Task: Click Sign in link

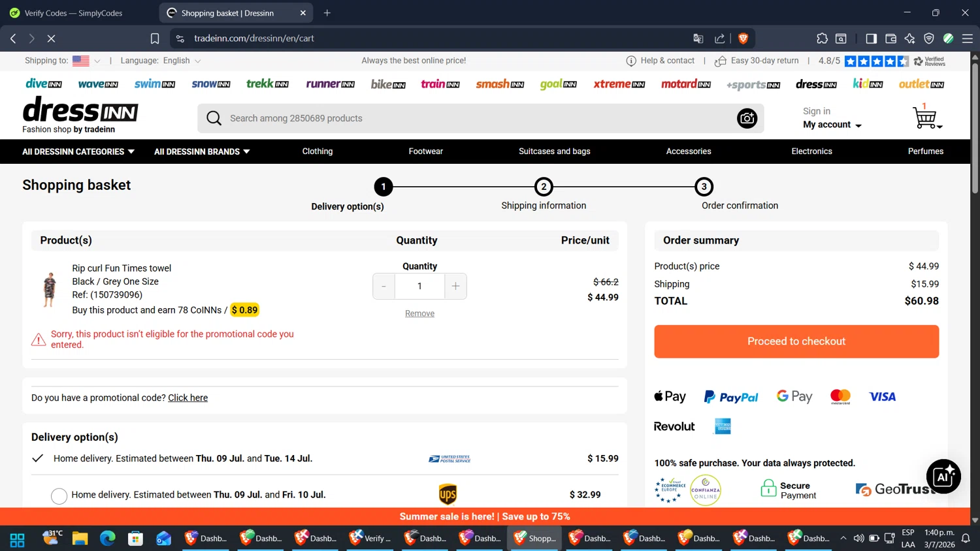Action: (x=817, y=111)
